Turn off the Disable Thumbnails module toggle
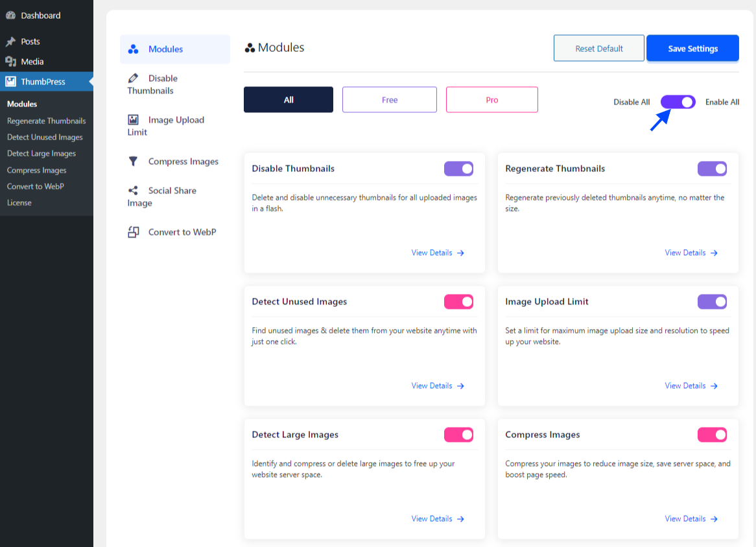756x547 pixels. 458,168
